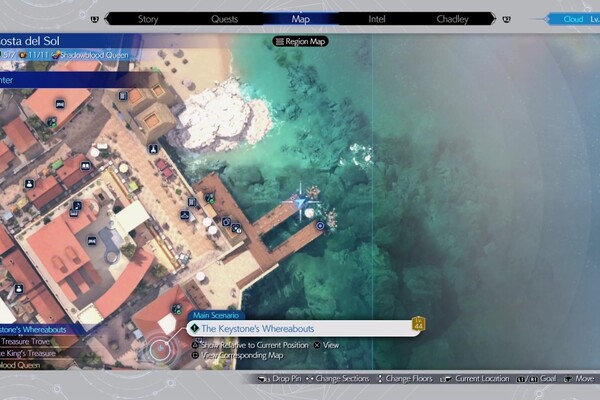
Task: Click the circular waypoint at pier end
Action: (x=320, y=226)
